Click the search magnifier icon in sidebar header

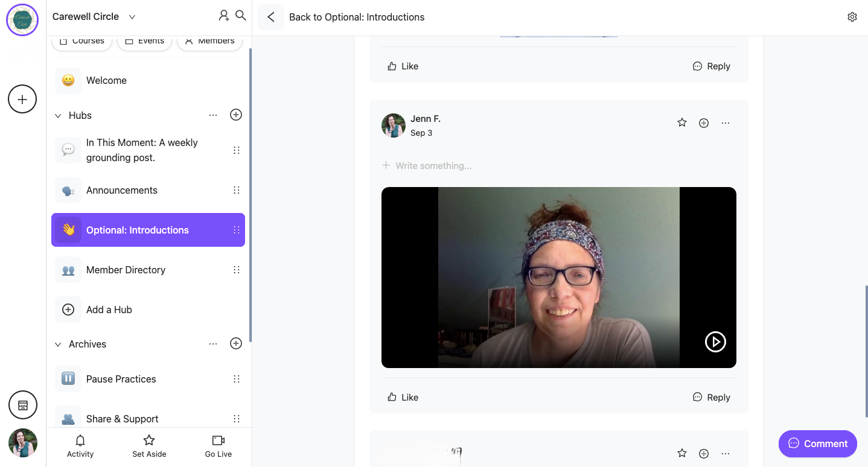tap(240, 16)
